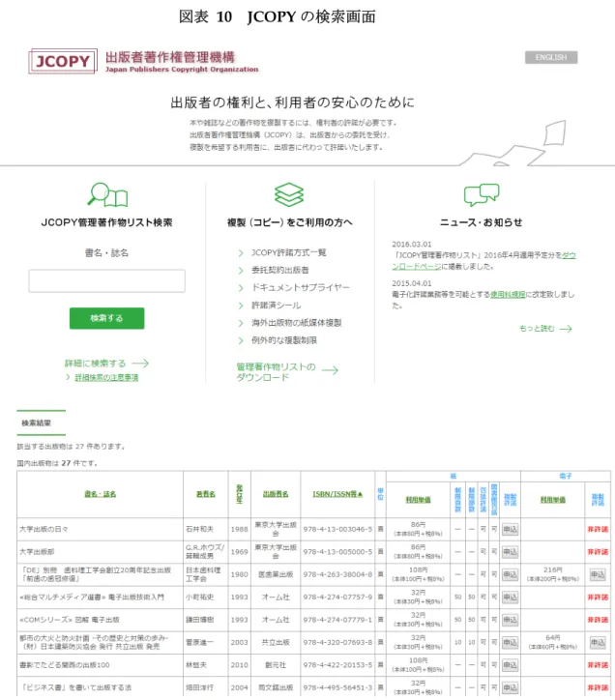Click arrow icon next to もっと読む
Viewport: 615px width, 700px height.
(x=566, y=329)
